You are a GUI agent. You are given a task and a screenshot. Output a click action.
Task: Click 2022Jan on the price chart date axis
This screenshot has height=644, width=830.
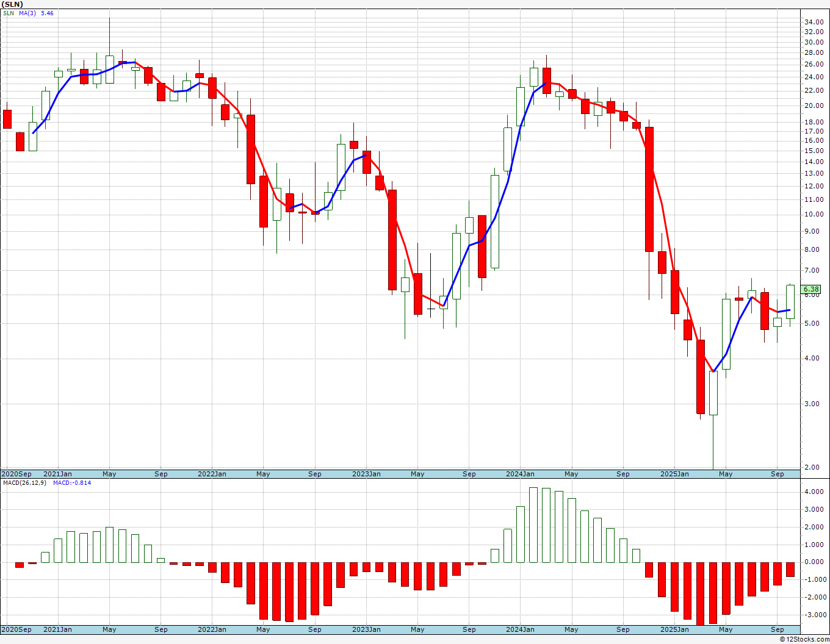point(212,474)
